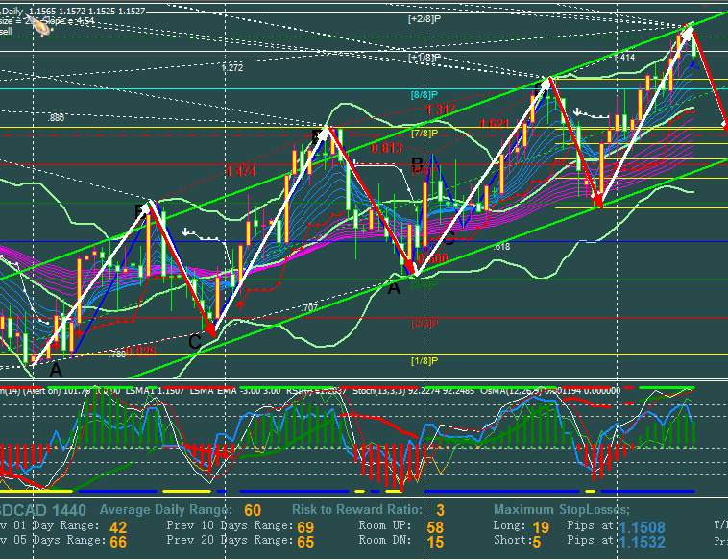Click the red 0.600 ratio label
This screenshot has width=728, height=560.
coord(433,258)
